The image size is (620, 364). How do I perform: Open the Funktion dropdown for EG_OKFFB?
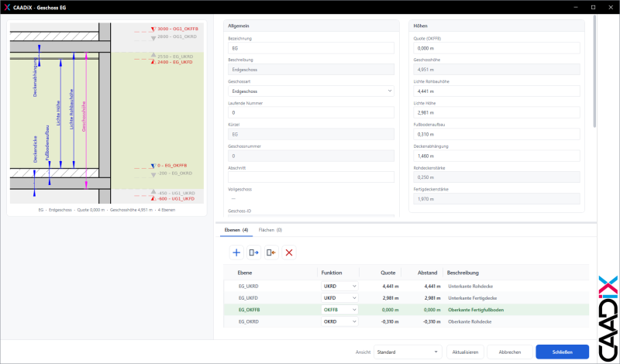click(x=339, y=310)
